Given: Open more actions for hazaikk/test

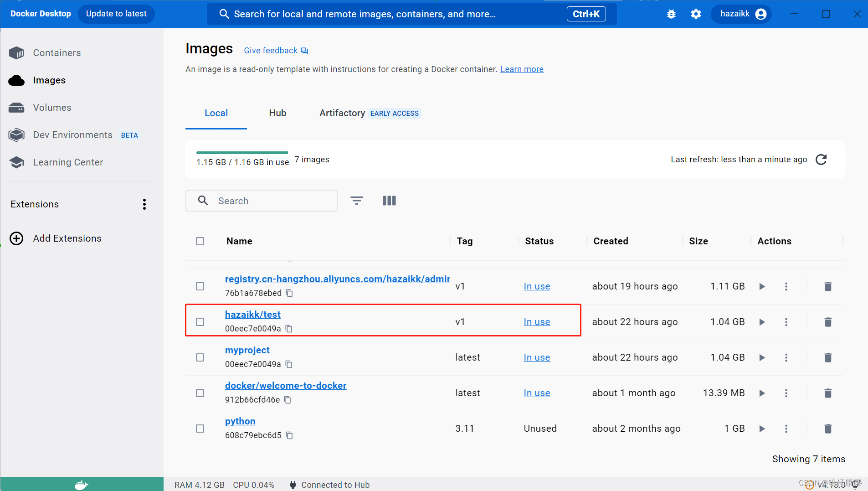Looking at the screenshot, I should coord(786,322).
